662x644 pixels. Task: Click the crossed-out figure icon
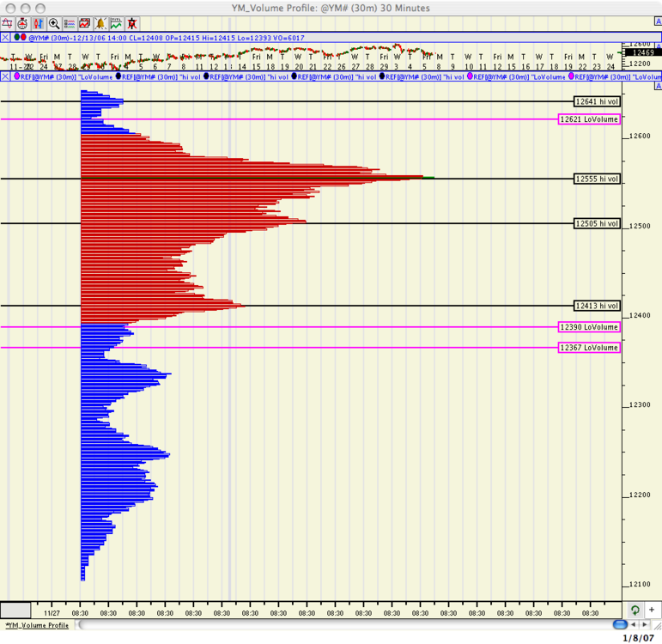coord(132,24)
